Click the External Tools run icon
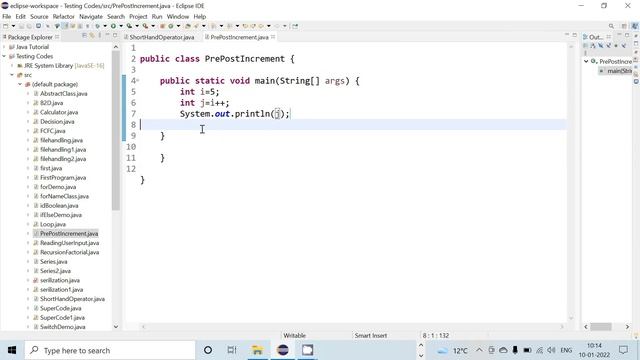Screen dimensions: 640x360 click(x=145, y=26)
